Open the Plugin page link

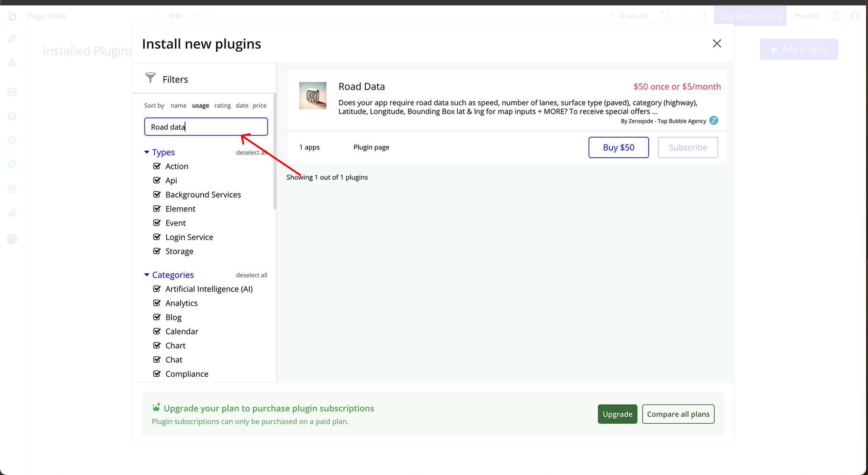click(x=371, y=147)
